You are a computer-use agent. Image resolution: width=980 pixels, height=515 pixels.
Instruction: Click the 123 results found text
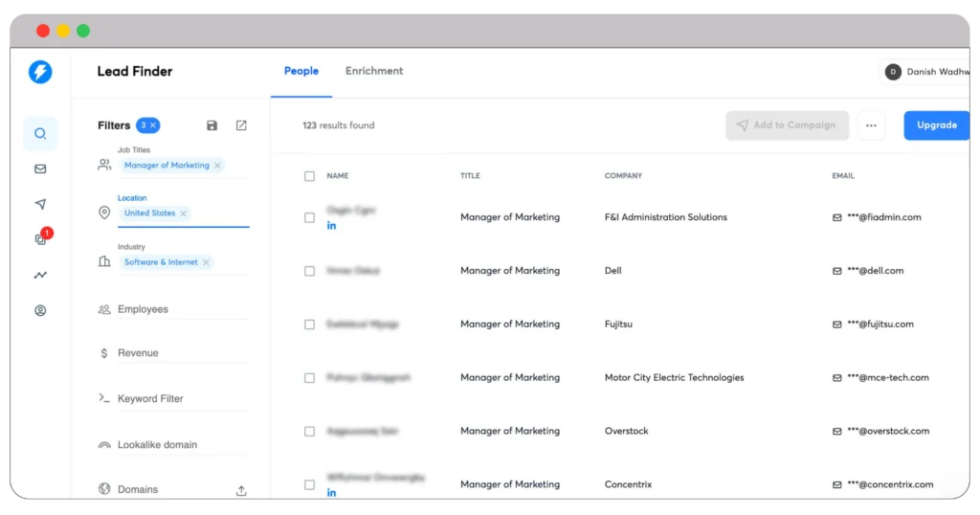click(x=339, y=125)
